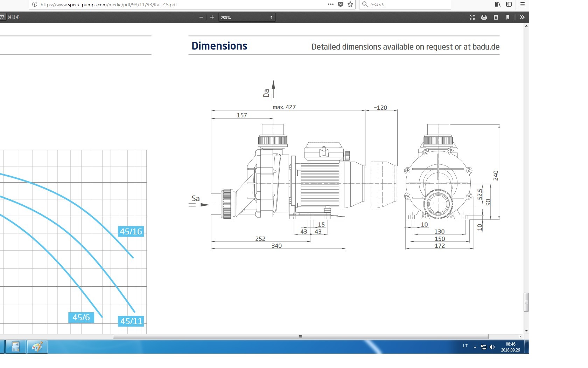Open the Library icon in the toolbar

498,4
